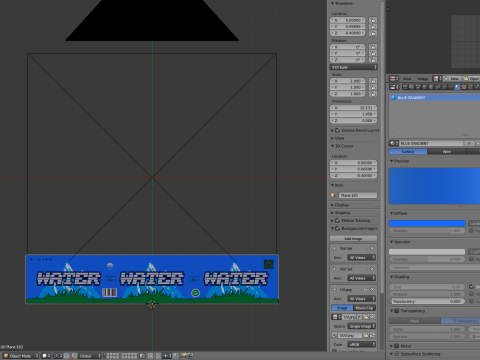Open the Particles properties tab icon

[x=470, y=87]
